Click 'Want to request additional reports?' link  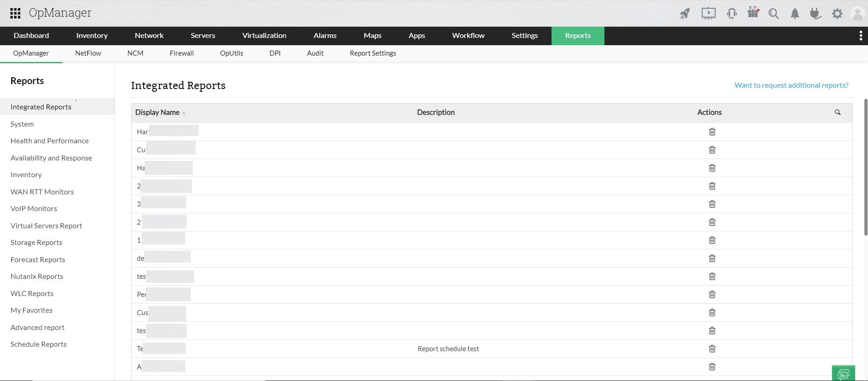tap(791, 85)
